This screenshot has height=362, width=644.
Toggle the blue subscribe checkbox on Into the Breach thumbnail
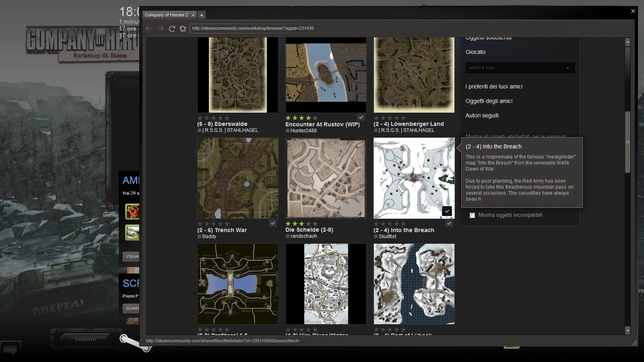point(447,211)
